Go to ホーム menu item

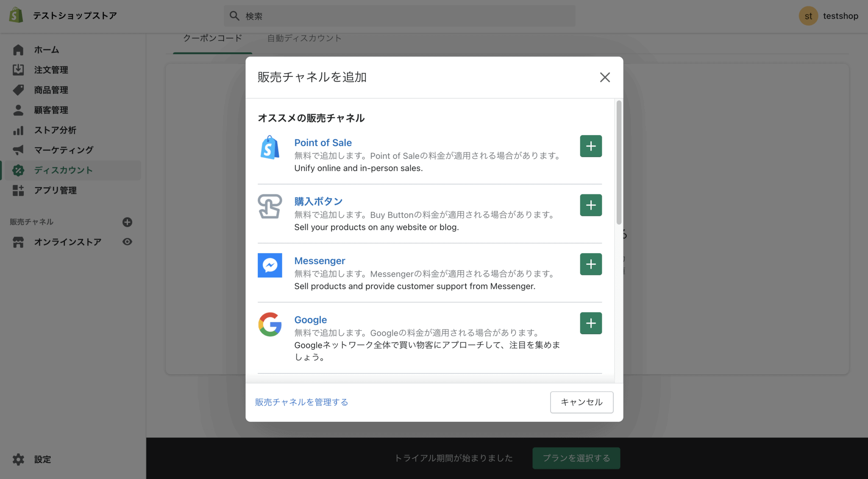47,50
